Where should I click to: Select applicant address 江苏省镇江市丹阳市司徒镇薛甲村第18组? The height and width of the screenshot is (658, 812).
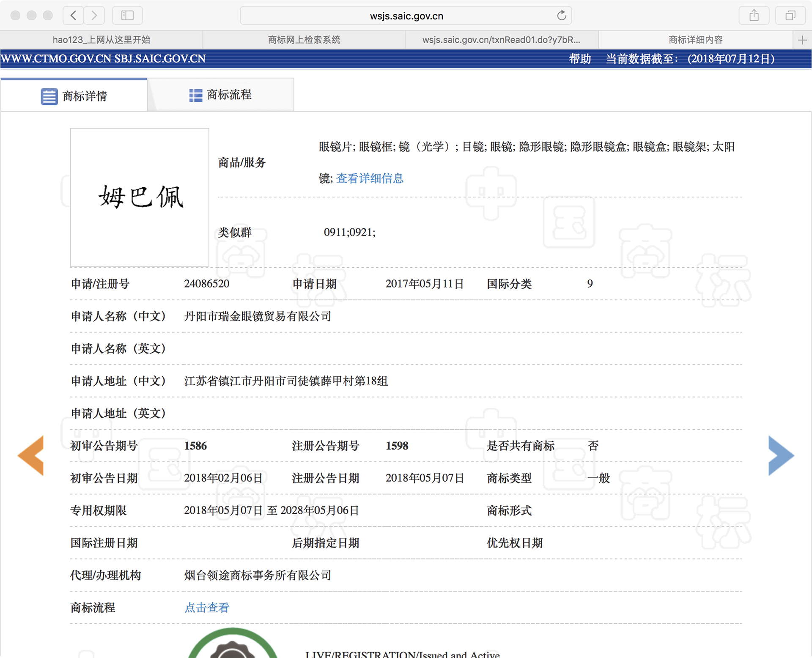coord(286,381)
